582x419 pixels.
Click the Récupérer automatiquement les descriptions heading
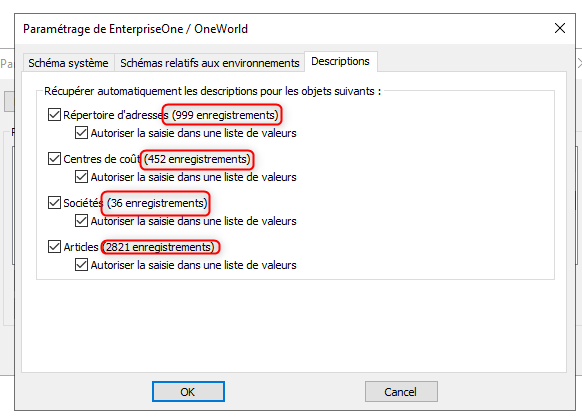pos(213,91)
